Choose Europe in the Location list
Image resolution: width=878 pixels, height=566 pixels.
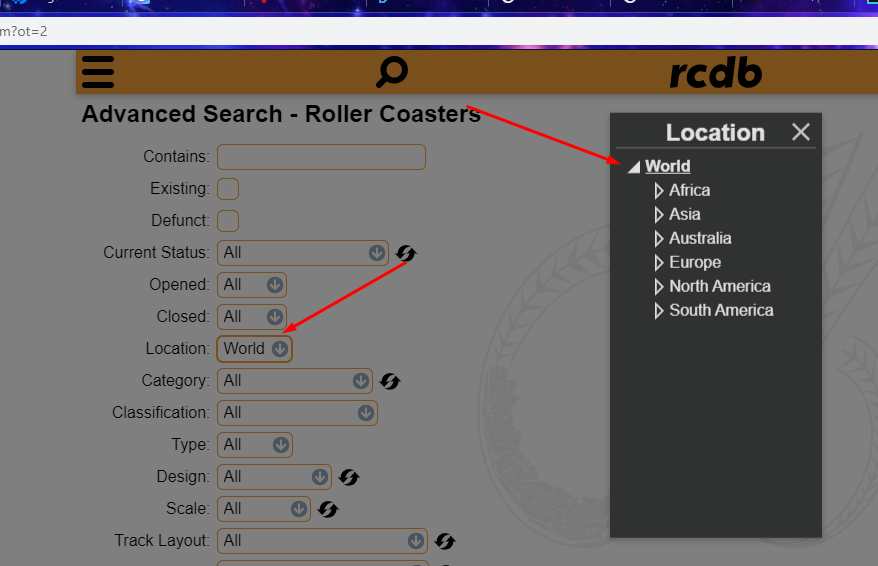(695, 263)
